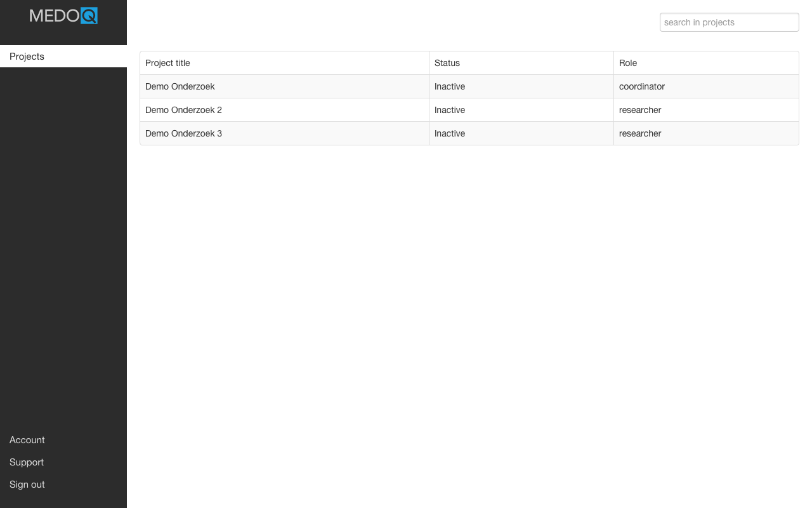Click Inactive status in Demo Onderzoek 3 row
This screenshot has height=508, width=812.
(450, 133)
